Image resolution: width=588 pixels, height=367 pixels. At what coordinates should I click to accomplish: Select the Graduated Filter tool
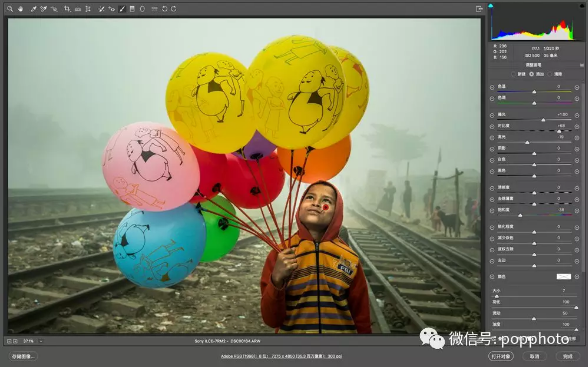(x=132, y=9)
